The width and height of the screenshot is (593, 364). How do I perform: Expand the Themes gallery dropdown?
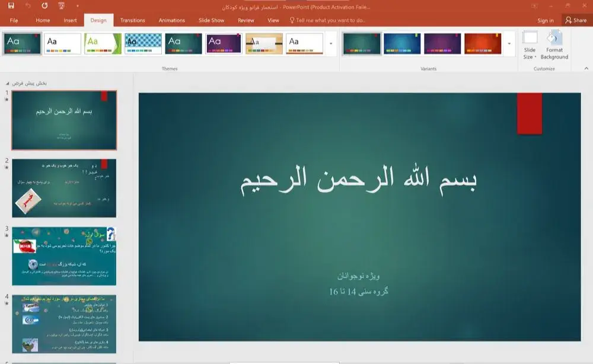pyautogui.click(x=331, y=44)
